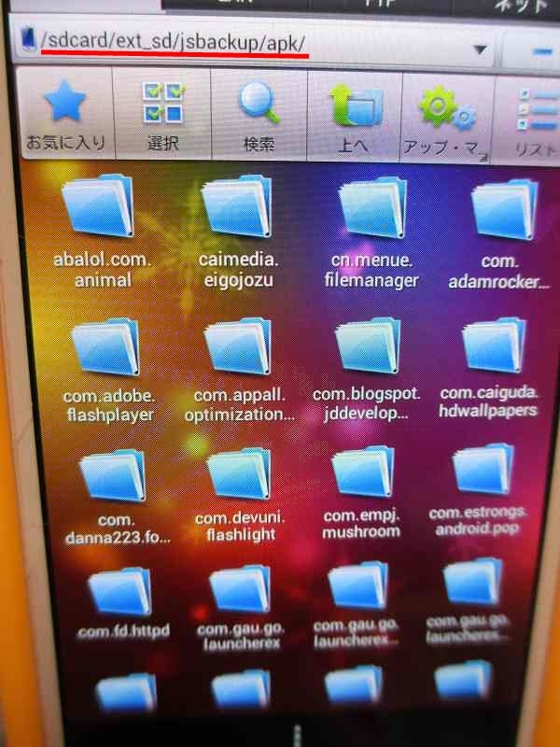The image size is (560, 747).
Task: Open the com.adamrocker folder
Action: pos(504,208)
